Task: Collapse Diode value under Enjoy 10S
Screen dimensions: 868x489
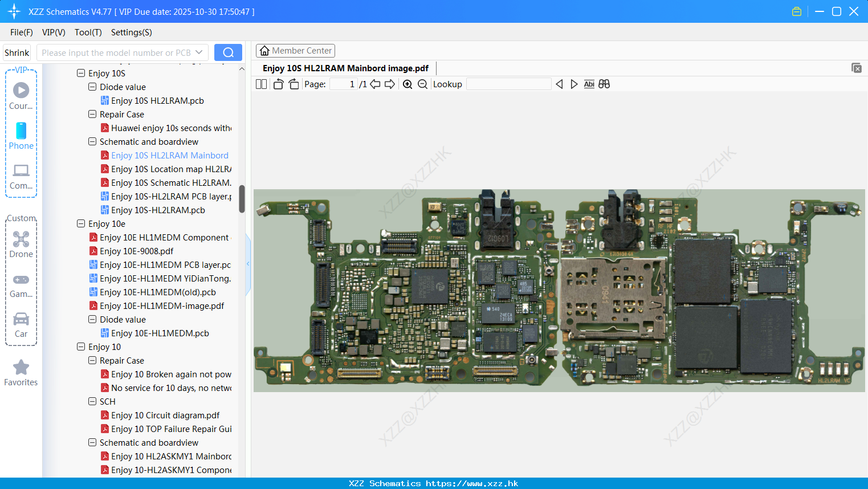Action: coord(92,87)
